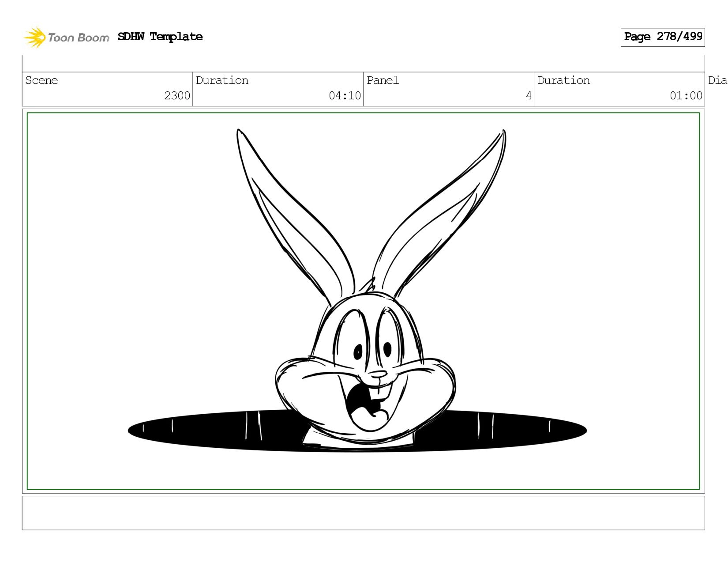
Task: Click the Toon Boom logo
Action: pyautogui.click(x=66, y=37)
